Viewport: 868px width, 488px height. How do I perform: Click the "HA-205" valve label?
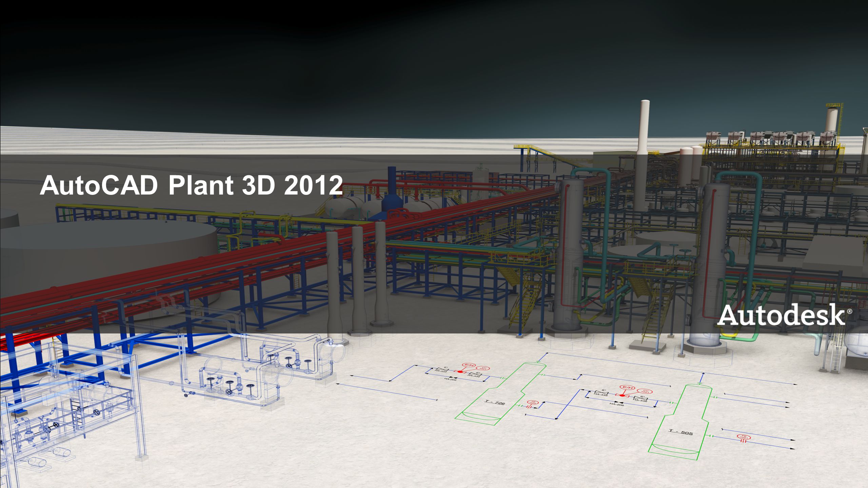click(x=450, y=380)
